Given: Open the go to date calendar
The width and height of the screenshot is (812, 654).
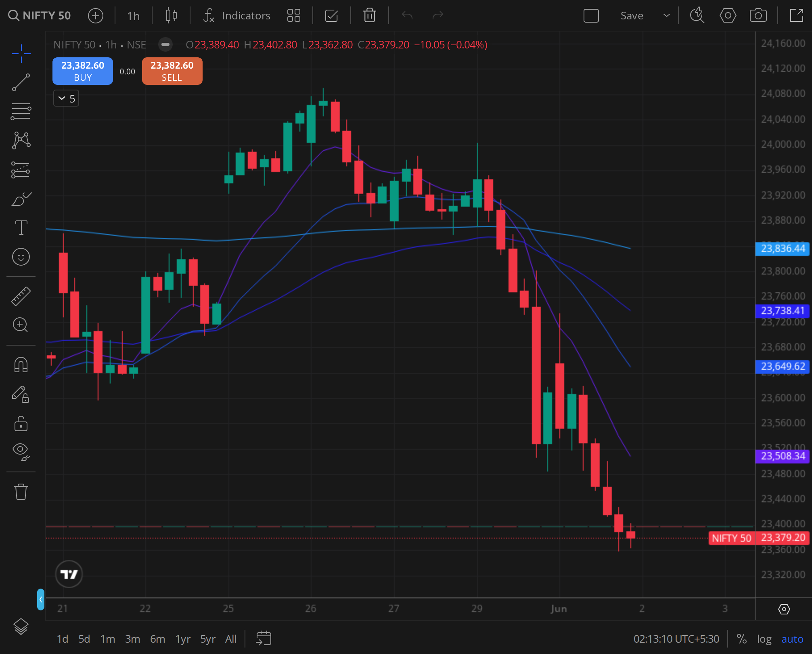Looking at the screenshot, I should pyautogui.click(x=264, y=639).
